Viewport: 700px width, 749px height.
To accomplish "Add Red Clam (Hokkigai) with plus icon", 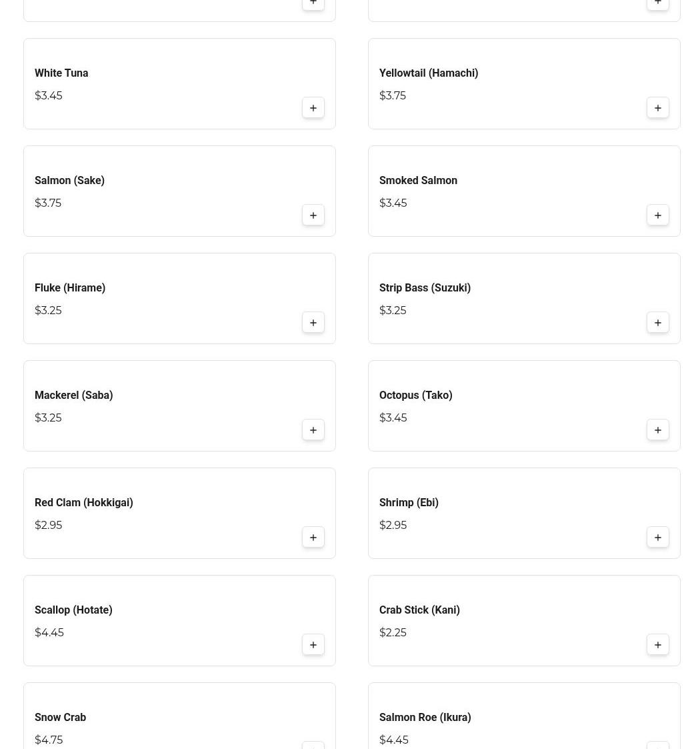I will tap(313, 538).
